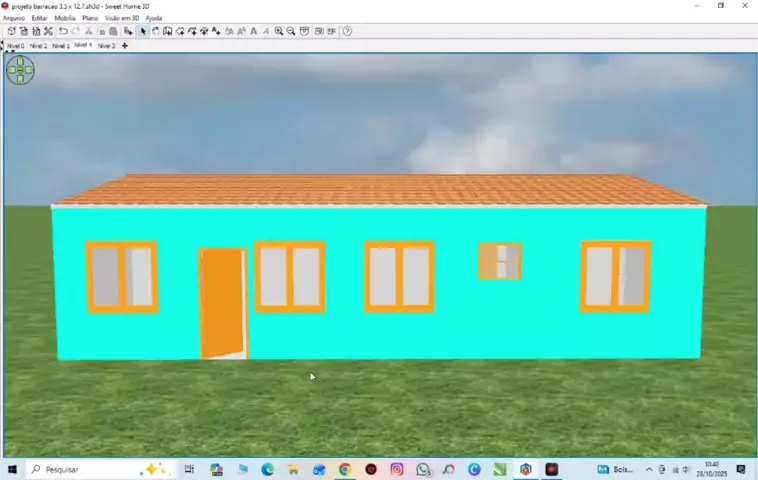Screen dimensions: 758x480
Task: Click the add furniture icon
Action: coord(128,31)
